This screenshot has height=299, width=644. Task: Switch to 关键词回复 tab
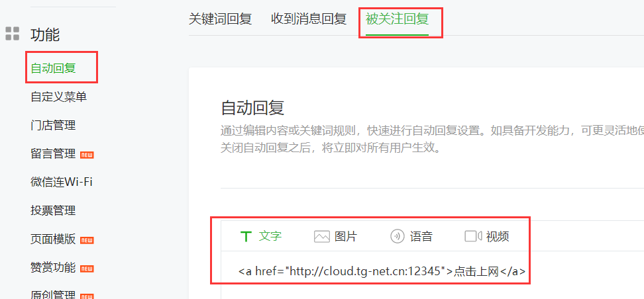point(220,19)
